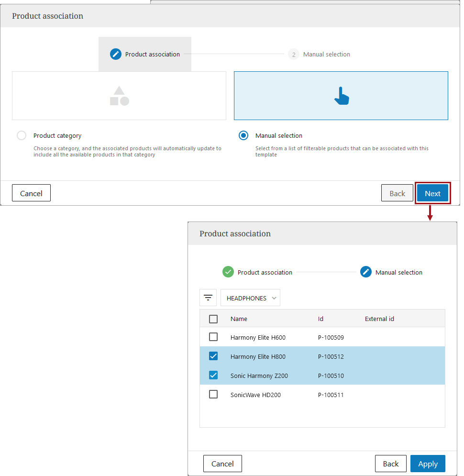
Task: Select the Manual selection radio button
Action: click(243, 135)
